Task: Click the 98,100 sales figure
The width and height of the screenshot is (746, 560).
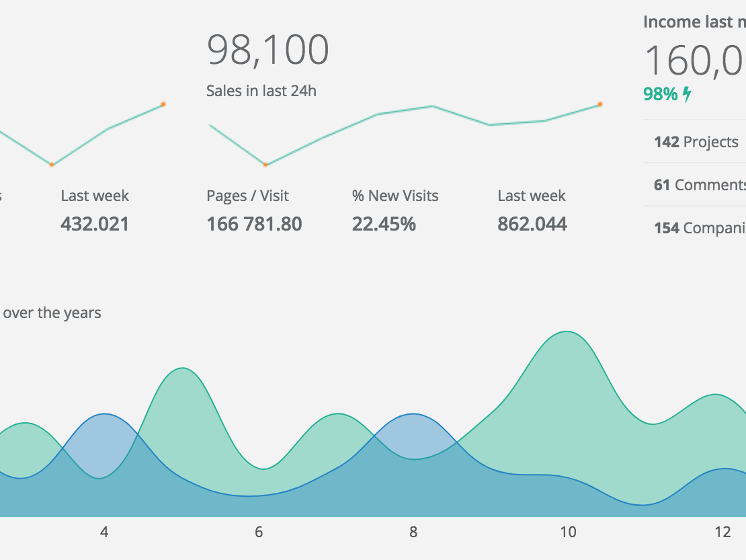Action: click(268, 50)
